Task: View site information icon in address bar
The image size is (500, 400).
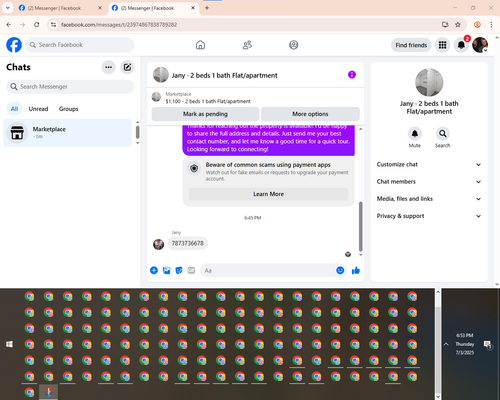Action: 53,24
